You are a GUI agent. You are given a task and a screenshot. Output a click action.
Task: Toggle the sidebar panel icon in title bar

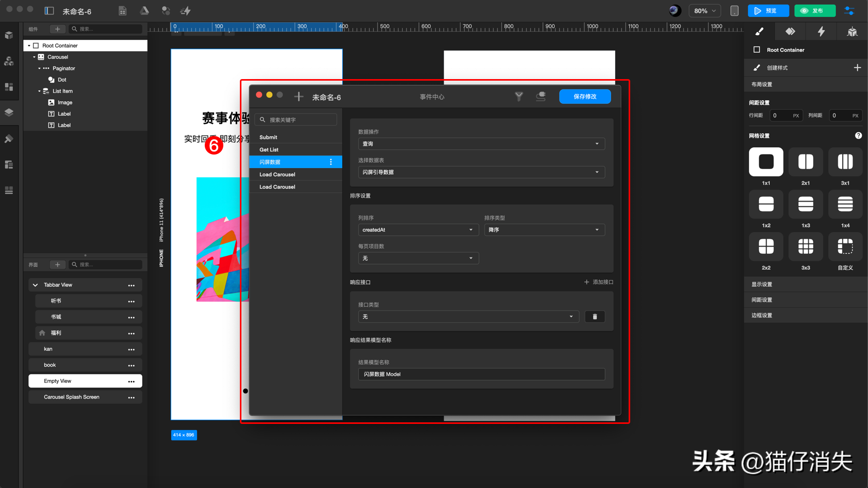pos(49,10)
